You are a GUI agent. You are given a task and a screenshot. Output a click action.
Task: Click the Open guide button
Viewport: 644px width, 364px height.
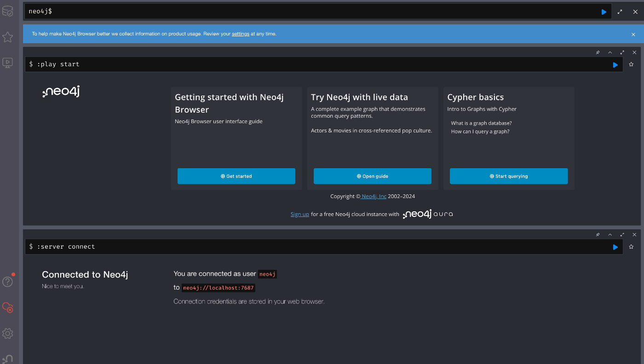click(373, 176)
